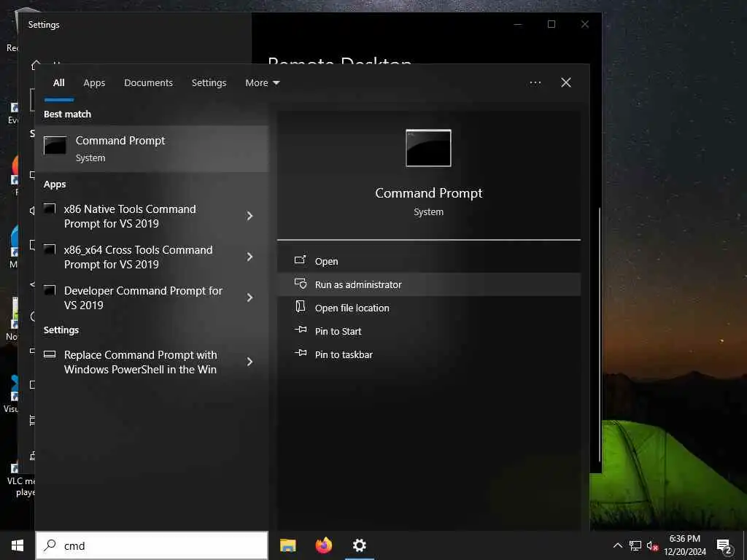Click the Pin to Start pin icon

[x=301, y=330]
